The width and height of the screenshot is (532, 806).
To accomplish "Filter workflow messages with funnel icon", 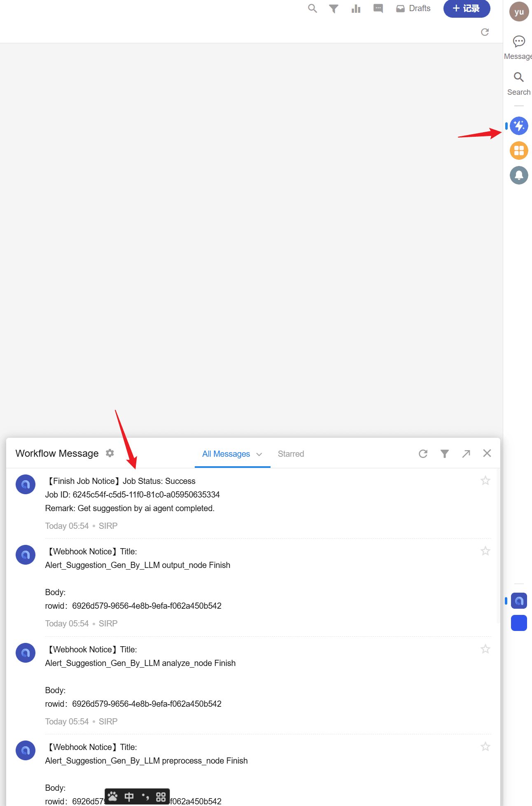I will 445,453.
